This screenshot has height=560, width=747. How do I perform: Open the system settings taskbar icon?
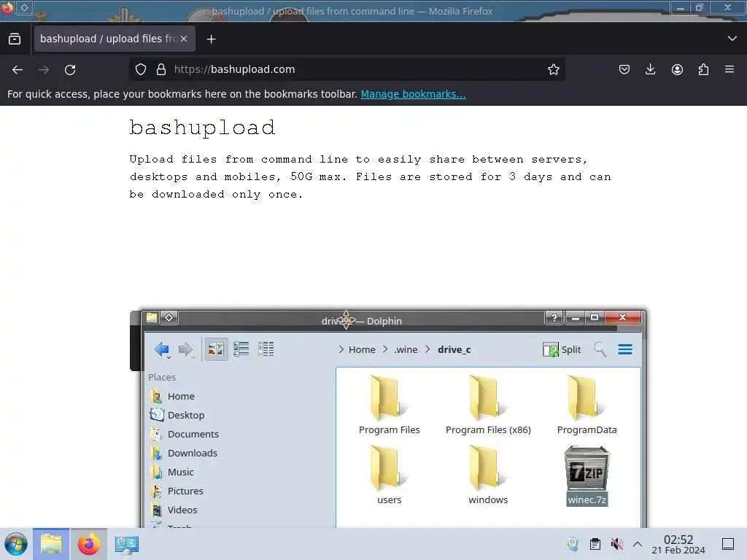[x=127, y=544]
